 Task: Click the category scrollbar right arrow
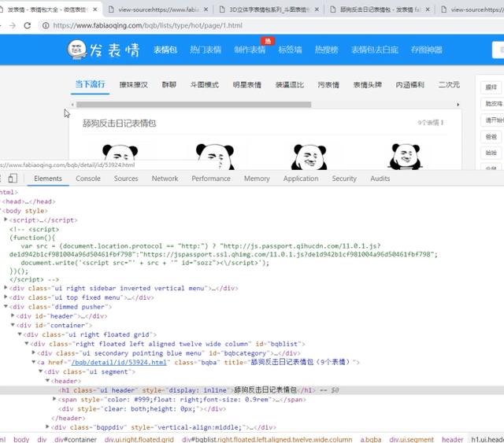(x=458, y=105)
